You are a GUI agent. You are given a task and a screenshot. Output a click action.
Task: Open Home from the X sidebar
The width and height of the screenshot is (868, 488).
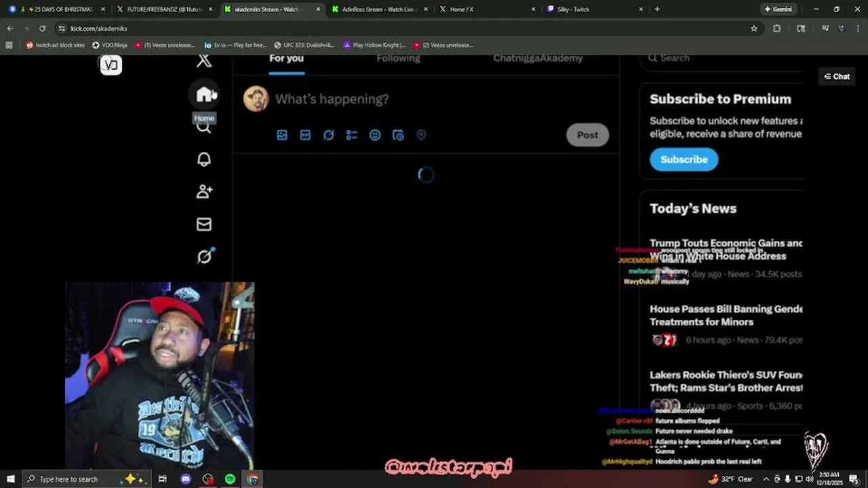point(205,94)
